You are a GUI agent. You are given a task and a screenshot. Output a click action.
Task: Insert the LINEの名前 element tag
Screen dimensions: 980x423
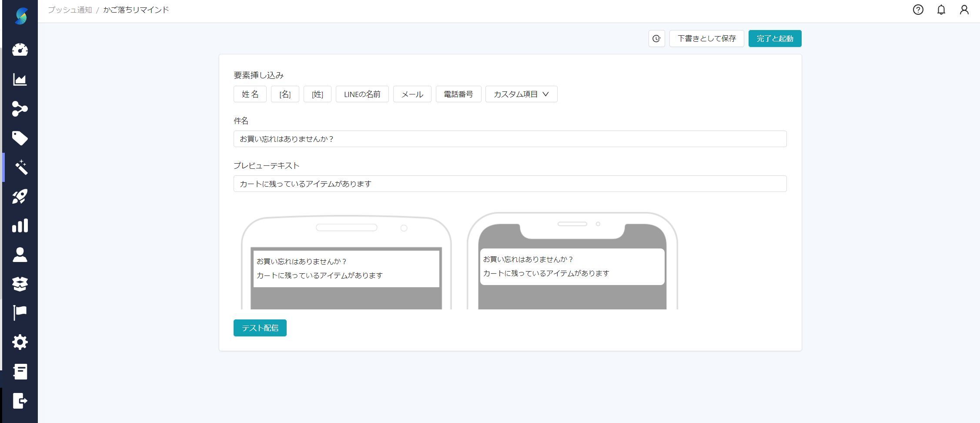click(362, 94)
